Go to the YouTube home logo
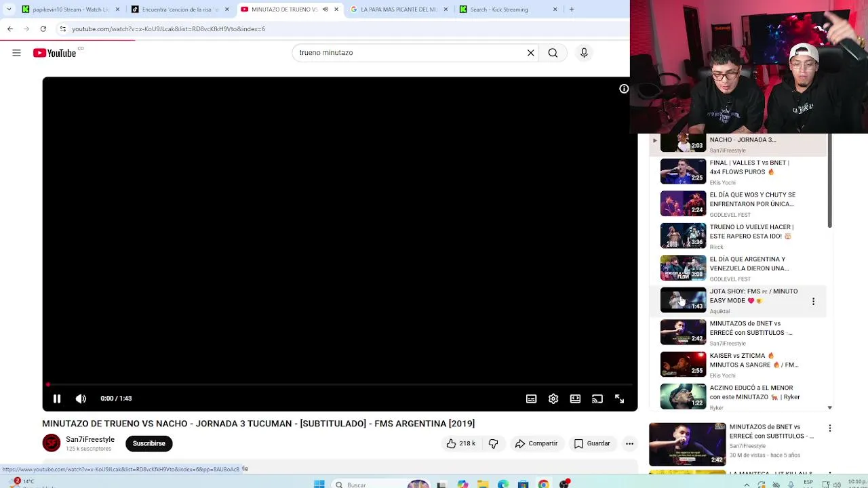 point(54,53)
